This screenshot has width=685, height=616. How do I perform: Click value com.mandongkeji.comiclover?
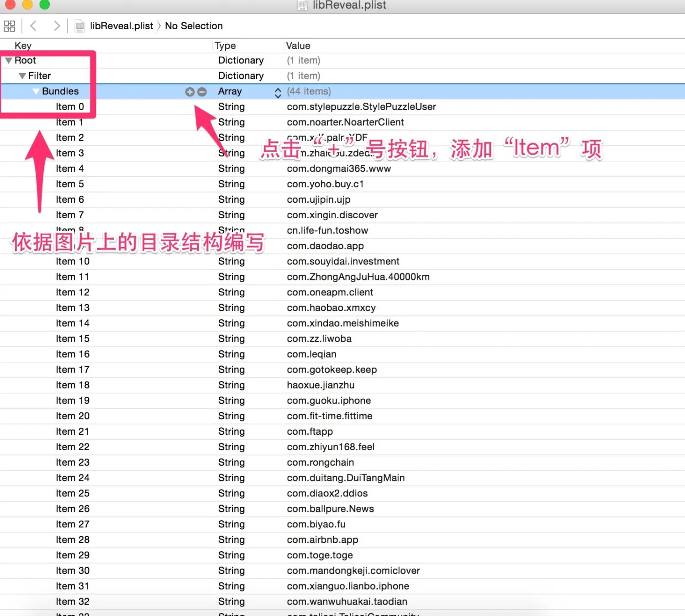353,571
